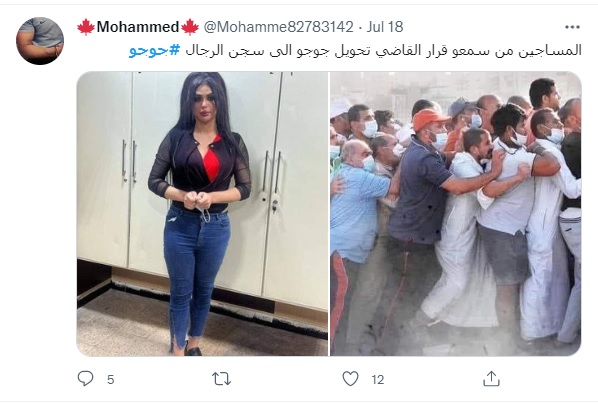This screenshot has height=403, width=598.
Task: Click the word الرجال before the hashtag
Action: [x=204, y=51]
